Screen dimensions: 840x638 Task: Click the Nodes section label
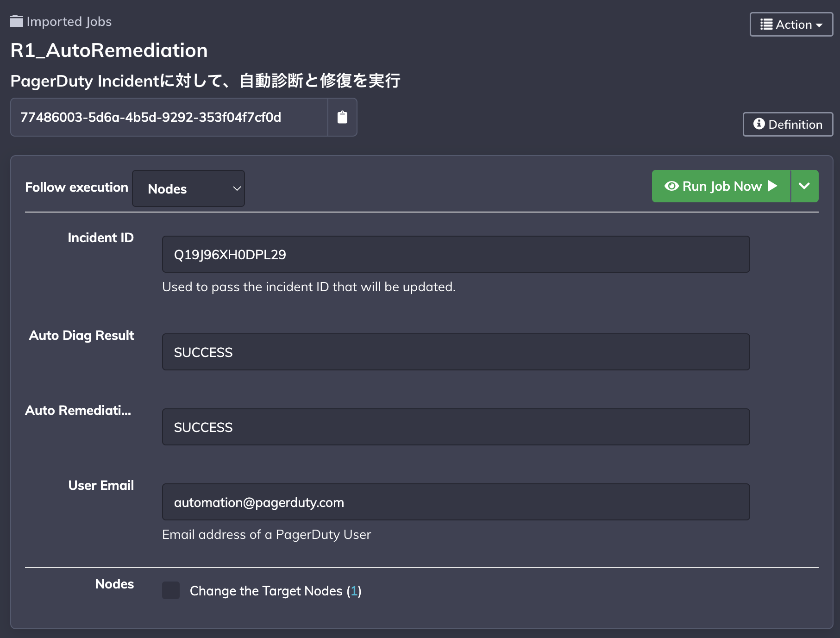pos(114,584)
